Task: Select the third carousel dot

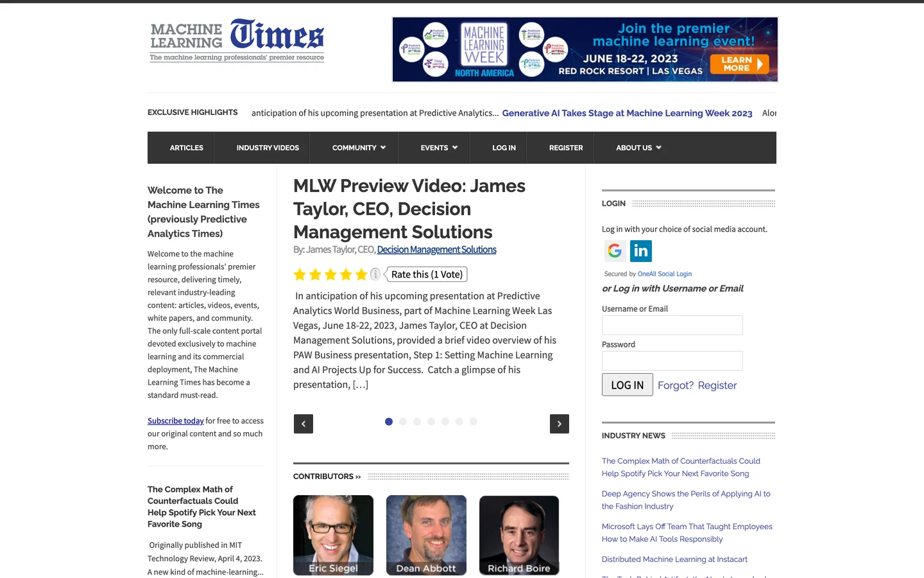Action: tap(417, 422)
